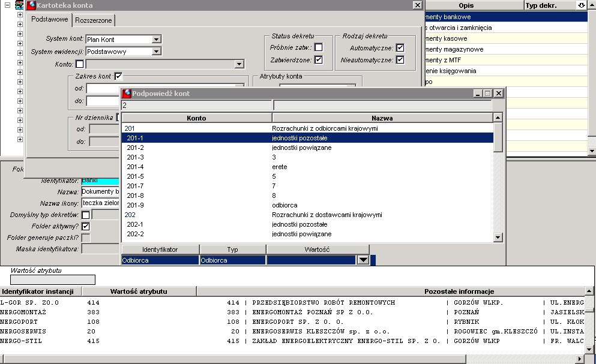Click the account search field containing 2
This screenshot has height=364, width=596.
tap(196, 106)
